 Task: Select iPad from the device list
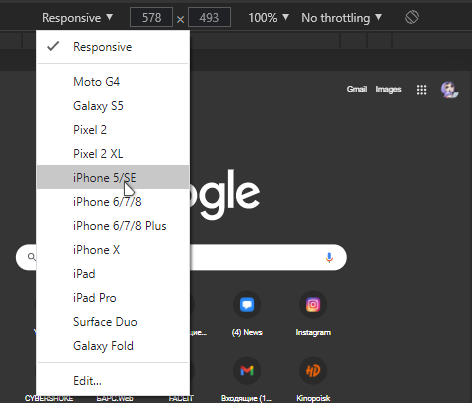(x=113, y=274)
